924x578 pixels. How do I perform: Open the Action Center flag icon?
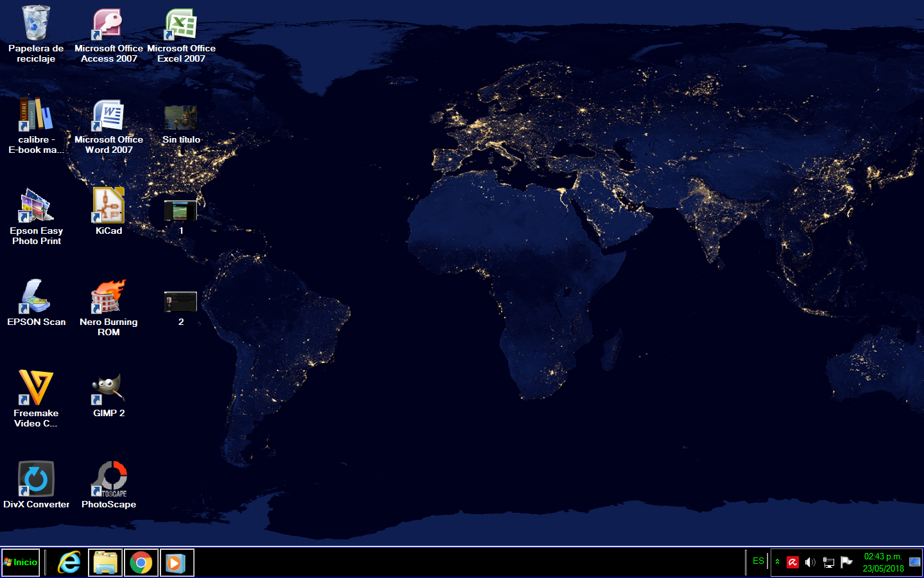[846, 563]
